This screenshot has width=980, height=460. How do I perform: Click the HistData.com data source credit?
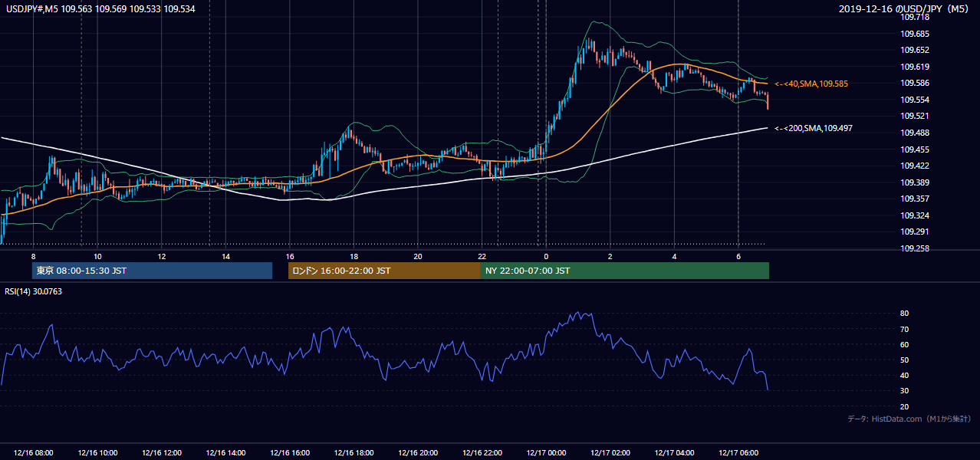(909, 419)
